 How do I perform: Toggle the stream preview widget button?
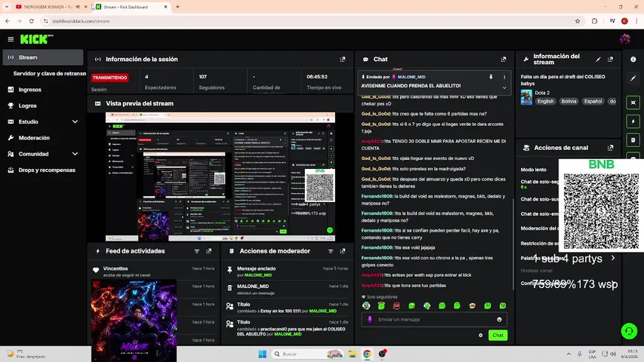coord(633,103)
